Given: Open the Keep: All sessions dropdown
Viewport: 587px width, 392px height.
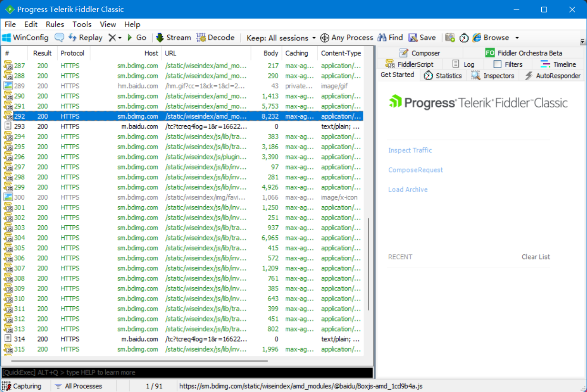Looking at the screenshot, I should coord(281,38).
